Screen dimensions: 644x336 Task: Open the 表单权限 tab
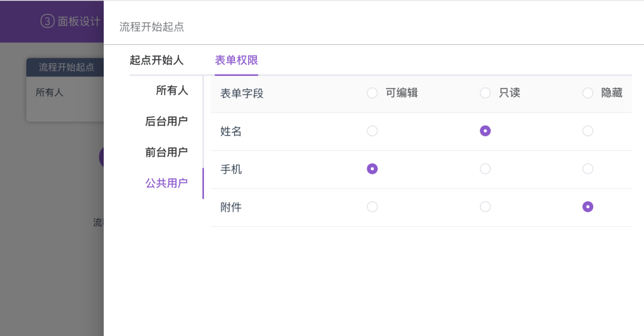click(236, 60)
